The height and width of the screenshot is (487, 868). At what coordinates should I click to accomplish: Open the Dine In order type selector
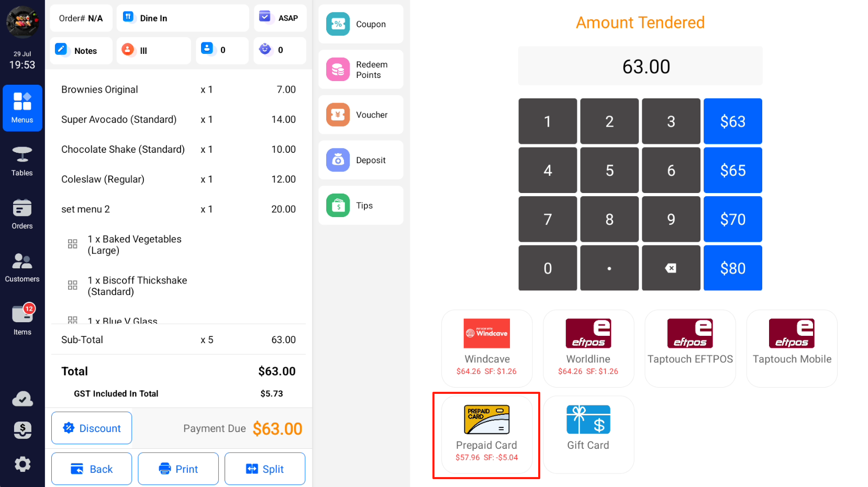point(183,18)
